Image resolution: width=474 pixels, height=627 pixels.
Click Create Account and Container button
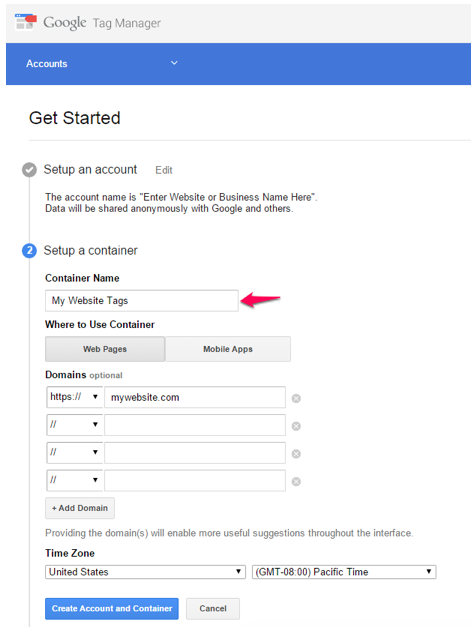coord(112,609)
